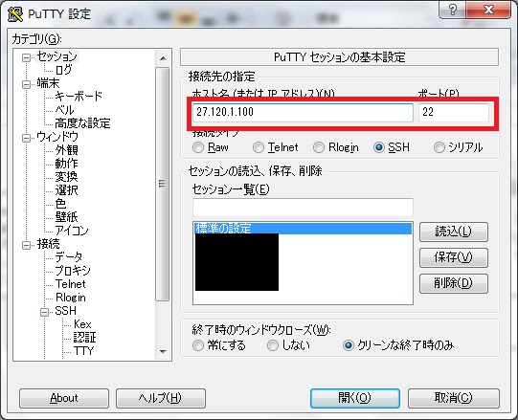Viewport: 518px width, 420px height.
Task: Open the データ category
Action: tap(68, 257)
